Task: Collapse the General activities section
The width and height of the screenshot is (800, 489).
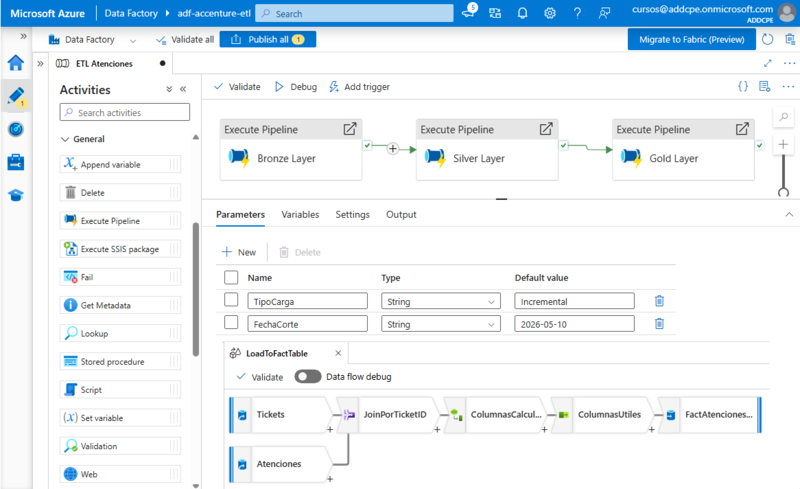Action: (x=66, y=139)
